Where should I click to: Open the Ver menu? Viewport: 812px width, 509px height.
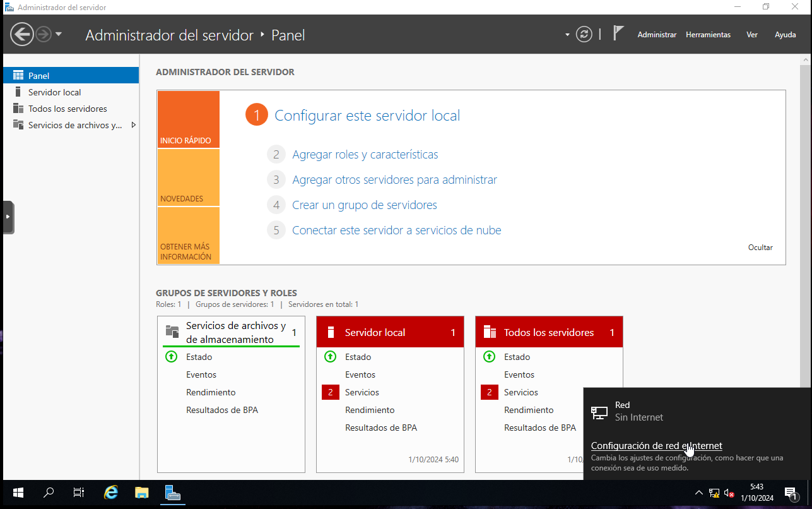pyautogui.click(x=752, y=35)
